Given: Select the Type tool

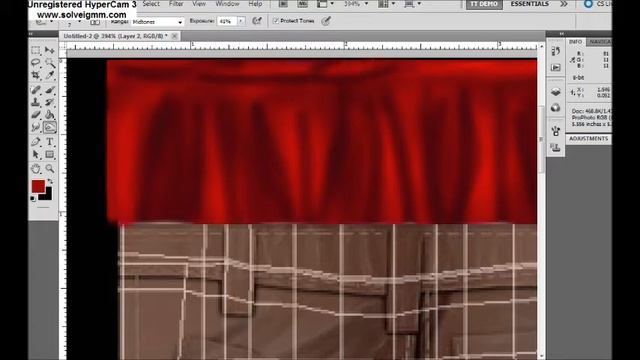Looking at the screenshot, I should point(50,142).
